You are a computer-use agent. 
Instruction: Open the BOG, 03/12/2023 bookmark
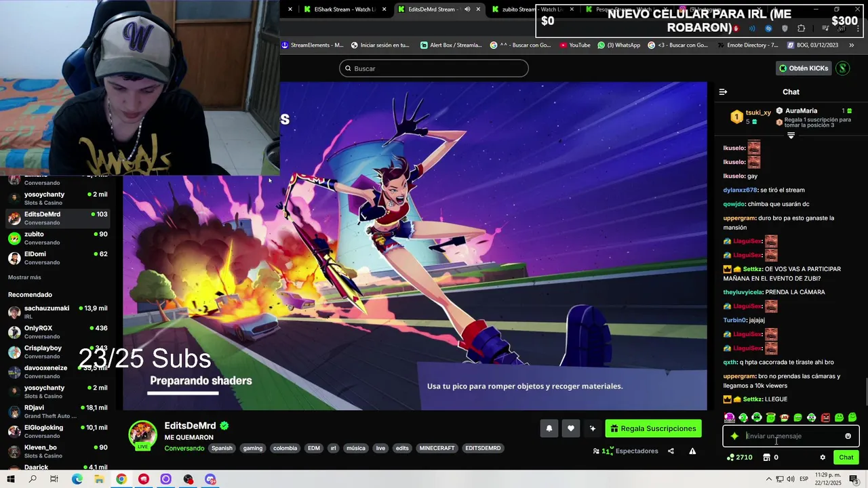click(x=812, y=45)
